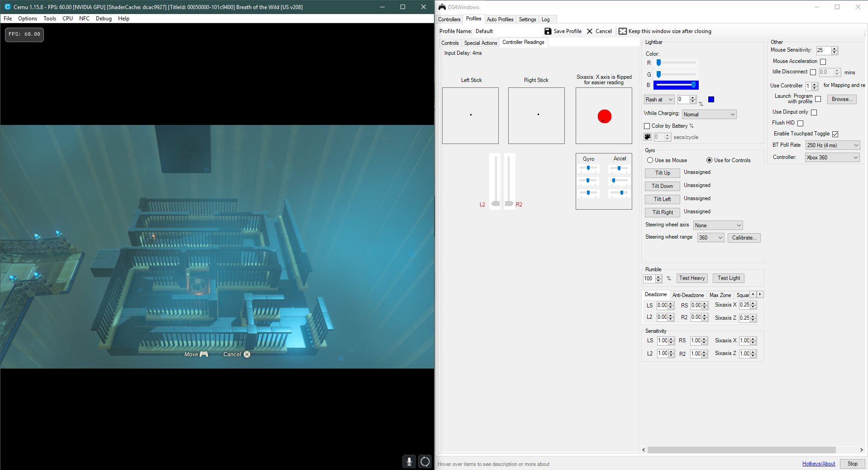This screenshot has height=470, width=868.
Task: Click the Flash at percentage field
Action: coord(683,100)
